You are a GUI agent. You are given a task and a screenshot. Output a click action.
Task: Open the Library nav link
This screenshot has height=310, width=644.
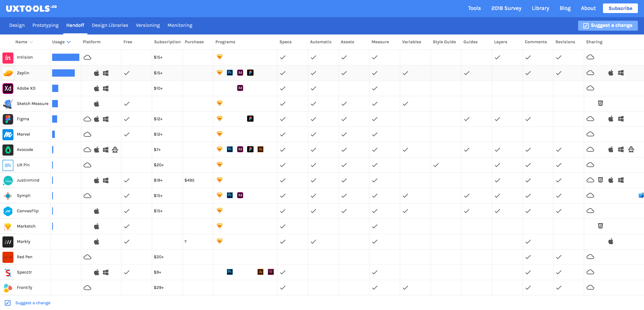pyautogui.click(x=540, y=8)
